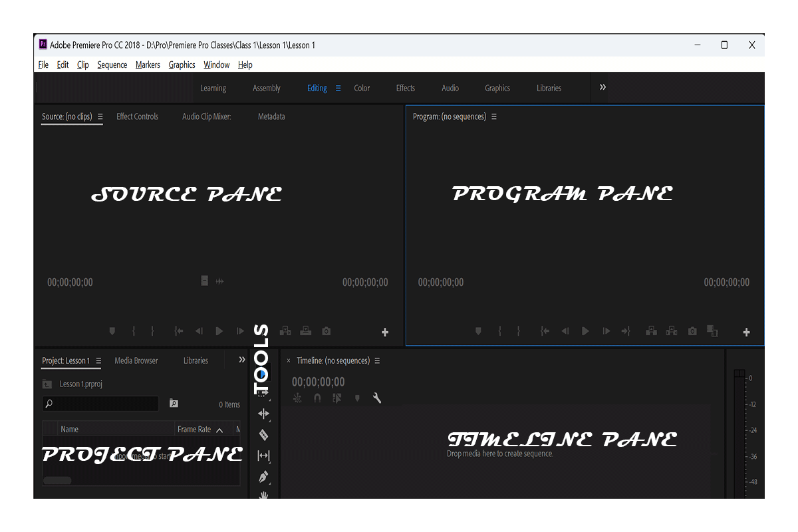Image resolution: width=798 pixels, height=532 pixels.
Task: Switch to the Color workspace
Action: click(362, 88)
